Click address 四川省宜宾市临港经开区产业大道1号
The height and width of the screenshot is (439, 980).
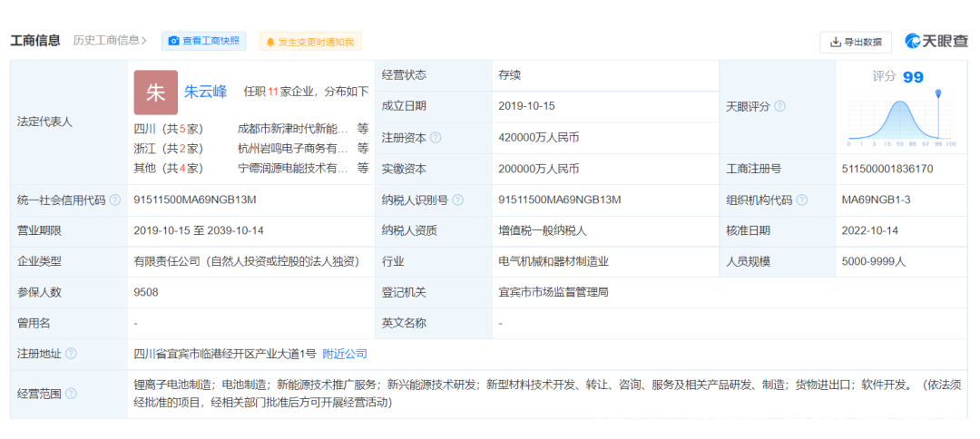click(225, 354)
